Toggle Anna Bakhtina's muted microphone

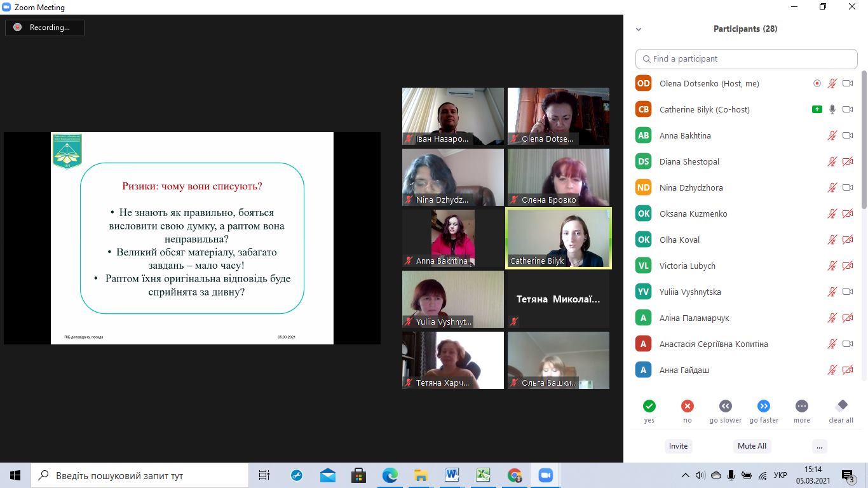click(832, 135)
